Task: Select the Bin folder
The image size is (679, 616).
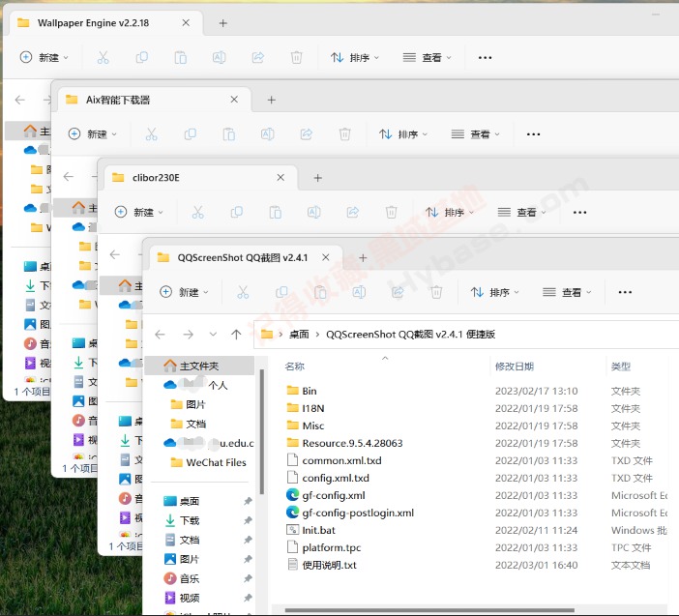Action: click(302, 391)
